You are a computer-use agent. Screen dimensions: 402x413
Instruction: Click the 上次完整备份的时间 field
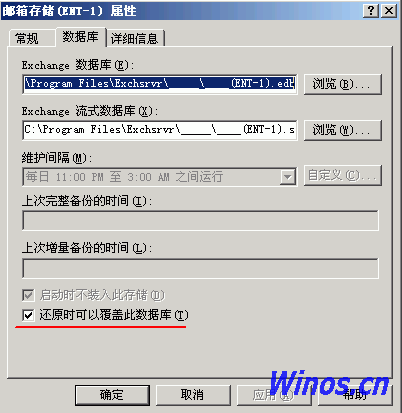(200, 220)
